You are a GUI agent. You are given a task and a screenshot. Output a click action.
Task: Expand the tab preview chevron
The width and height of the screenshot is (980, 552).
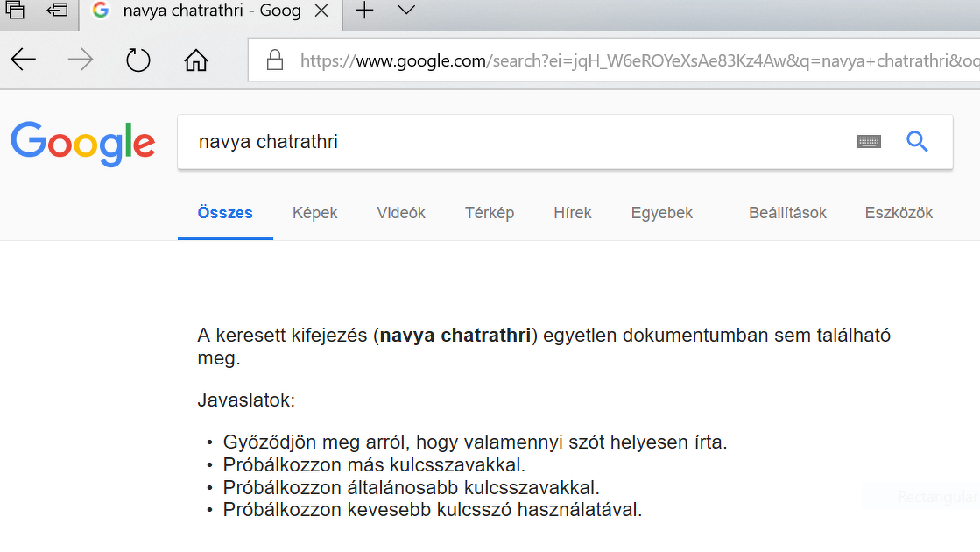(406, 10)
